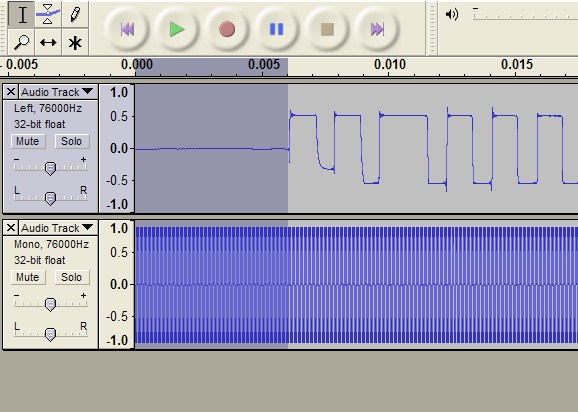Close the Left audio track with X

pyautogui.click(x=11, y=92)
